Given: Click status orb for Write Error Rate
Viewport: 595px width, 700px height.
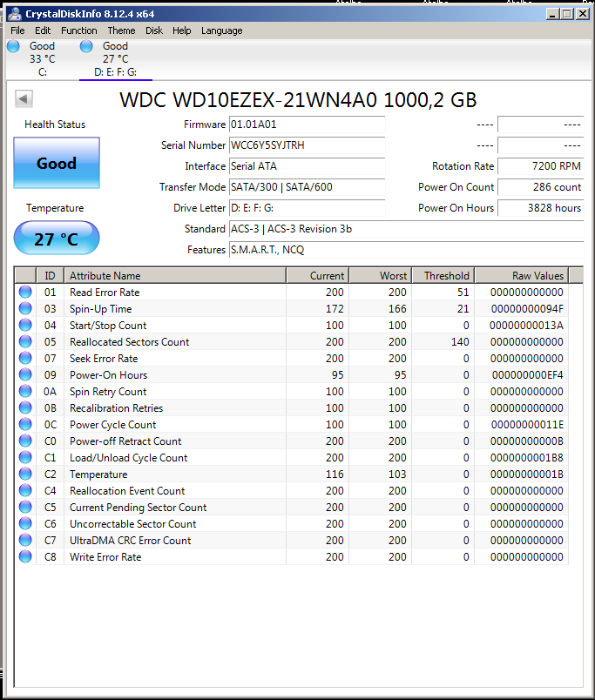Looking at the screenshot, I should coord(25,556).
